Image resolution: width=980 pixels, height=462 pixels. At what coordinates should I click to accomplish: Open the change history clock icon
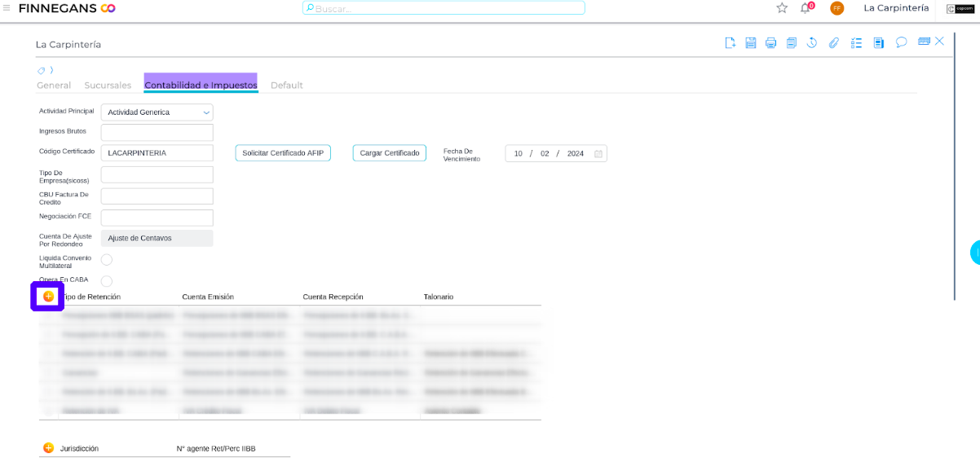point(812,42)
